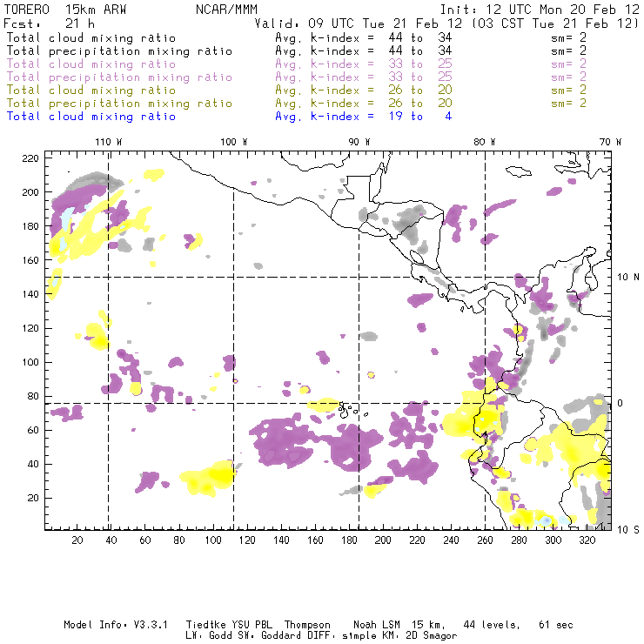Select the '44 levels,' footer text

[492, 625]
